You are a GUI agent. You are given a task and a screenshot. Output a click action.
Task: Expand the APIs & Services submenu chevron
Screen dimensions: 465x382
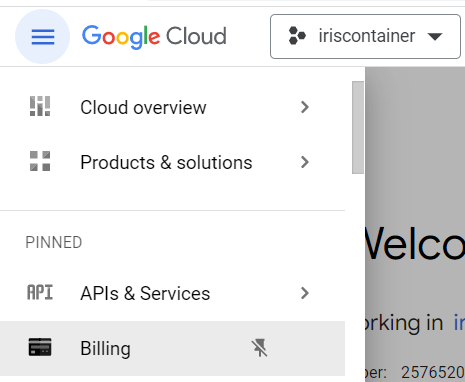pos(305,293)
